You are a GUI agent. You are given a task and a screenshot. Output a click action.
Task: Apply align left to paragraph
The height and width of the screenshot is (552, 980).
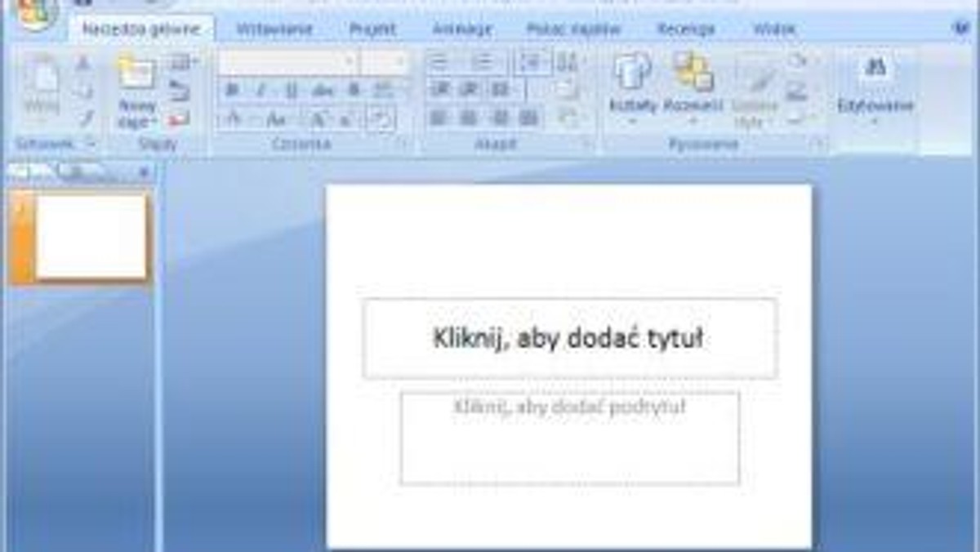click(439, 117)
